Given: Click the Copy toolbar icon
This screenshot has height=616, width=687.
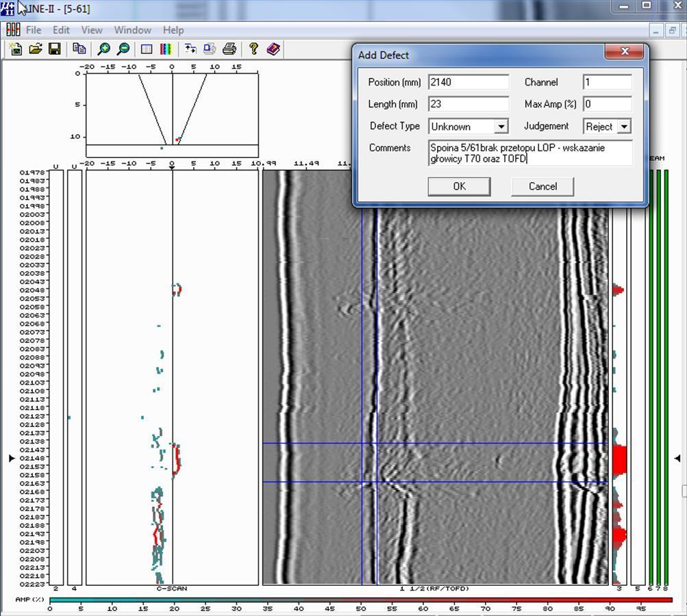Looking at the screenshot, I should pyautogui.click(x=79, y=49).
